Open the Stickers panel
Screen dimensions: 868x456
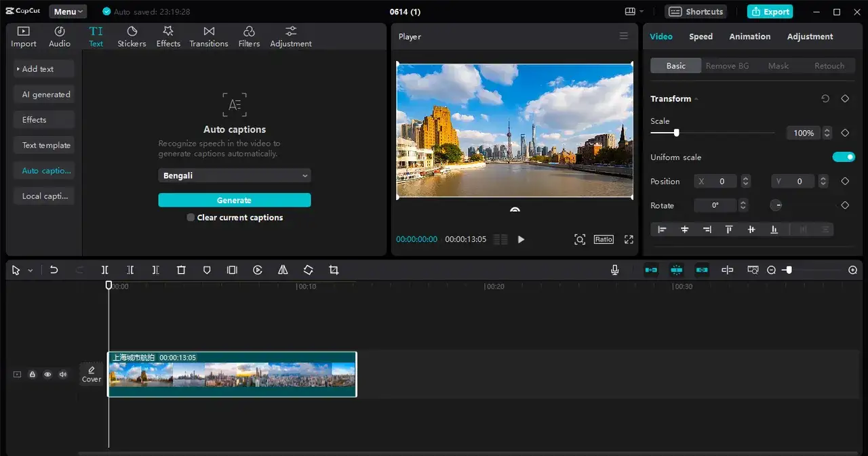click(132, 37)
